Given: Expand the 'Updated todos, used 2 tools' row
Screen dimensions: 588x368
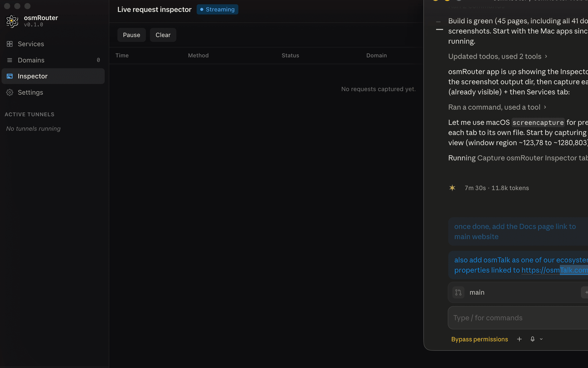Looking at the screenshot, I should coord(498,56).
